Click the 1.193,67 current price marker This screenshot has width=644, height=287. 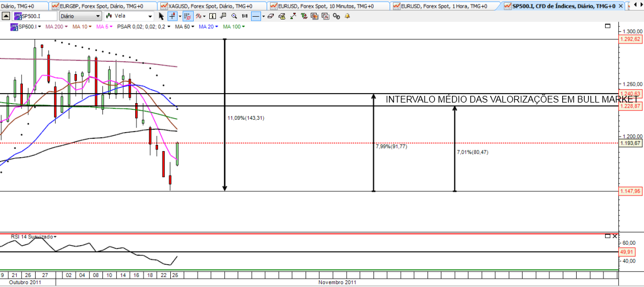[630, 143]
